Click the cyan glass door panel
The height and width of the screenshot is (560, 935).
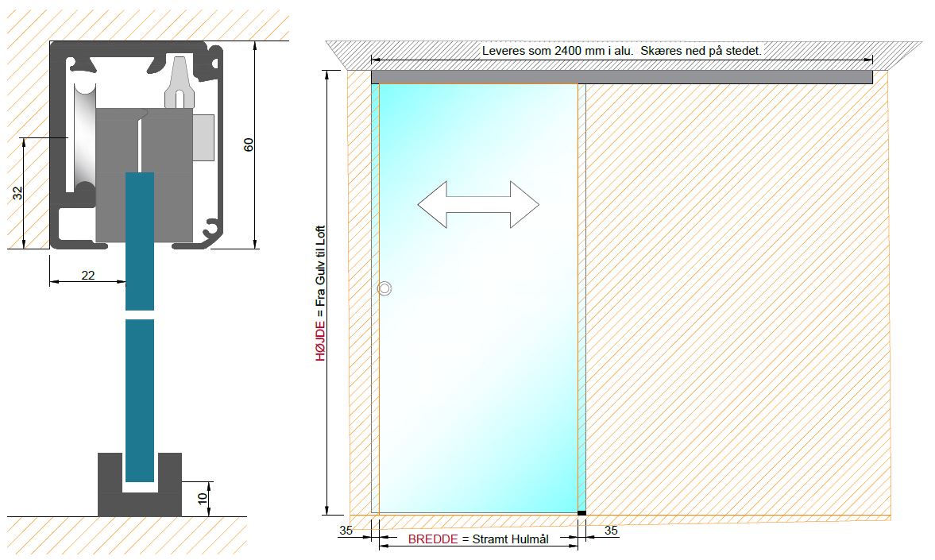pyautogui.click(x=478, y=357)
